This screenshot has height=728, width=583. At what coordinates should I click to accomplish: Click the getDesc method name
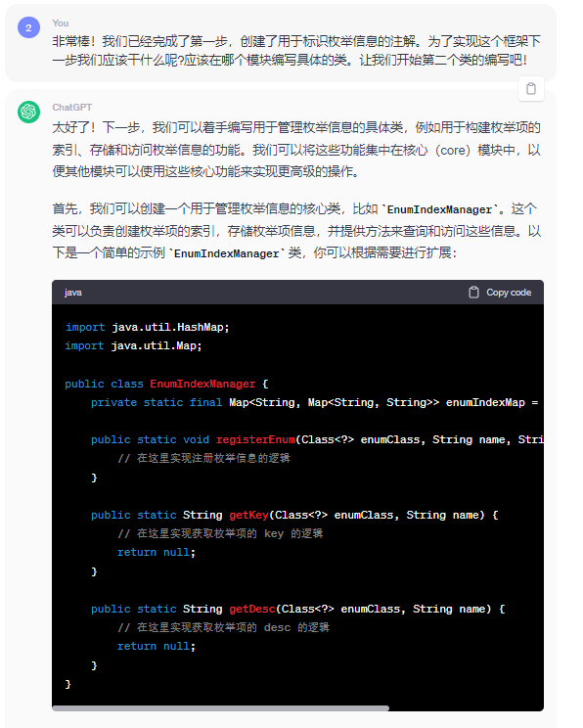click(252, 609)
